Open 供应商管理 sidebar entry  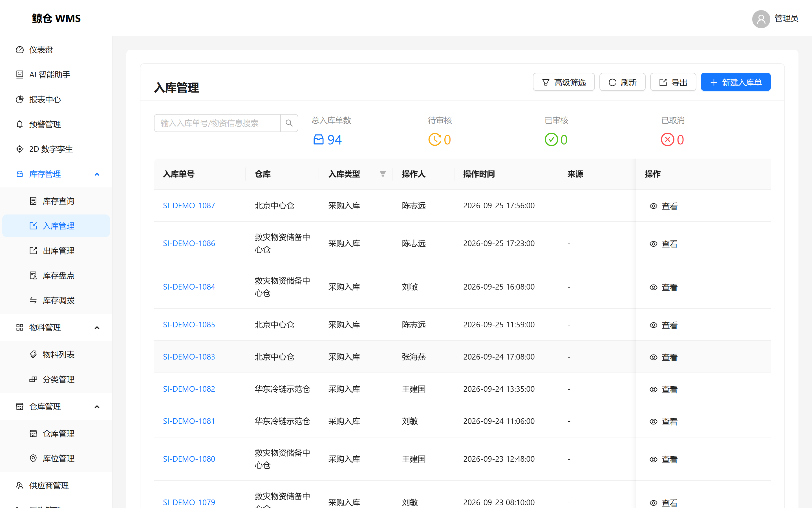56,485
